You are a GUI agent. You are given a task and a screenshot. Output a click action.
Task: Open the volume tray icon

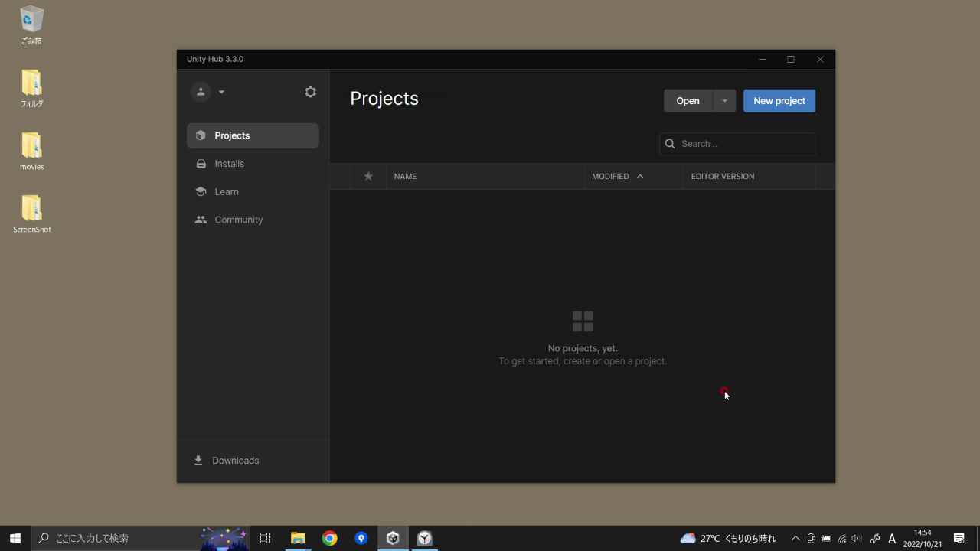857,538
